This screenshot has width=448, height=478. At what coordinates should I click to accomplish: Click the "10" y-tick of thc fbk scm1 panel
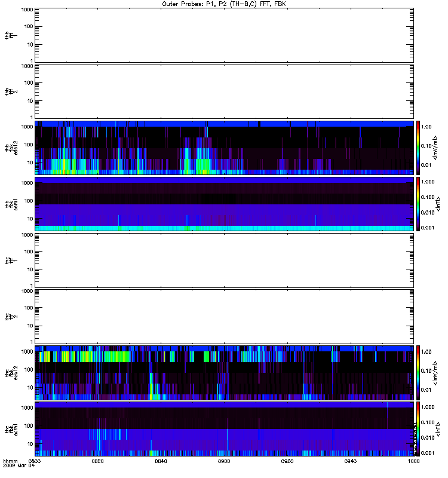click(30, 444)
